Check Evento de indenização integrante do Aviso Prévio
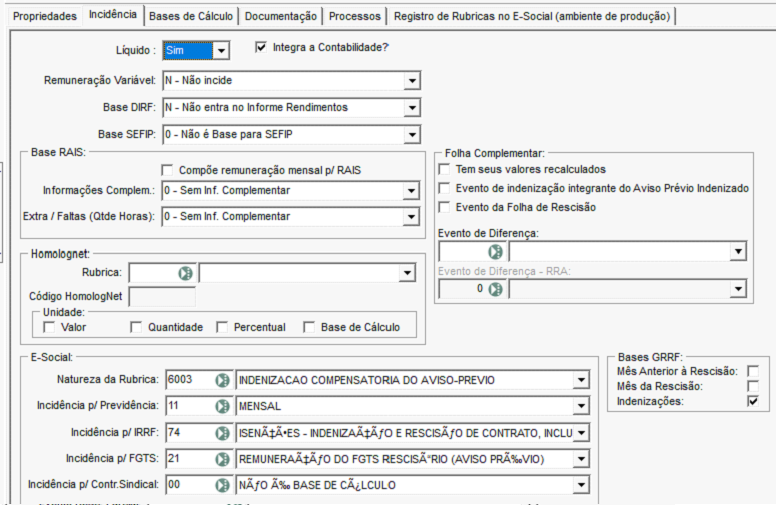The height and width of the screenshot is (505, 776). pyautogui.click(x=444, y=189)
